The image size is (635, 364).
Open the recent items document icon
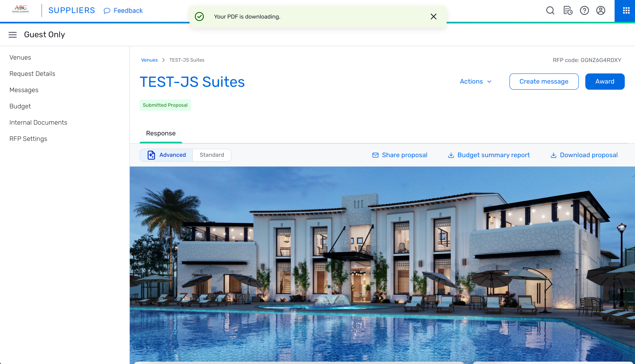[x=568, y=11]
